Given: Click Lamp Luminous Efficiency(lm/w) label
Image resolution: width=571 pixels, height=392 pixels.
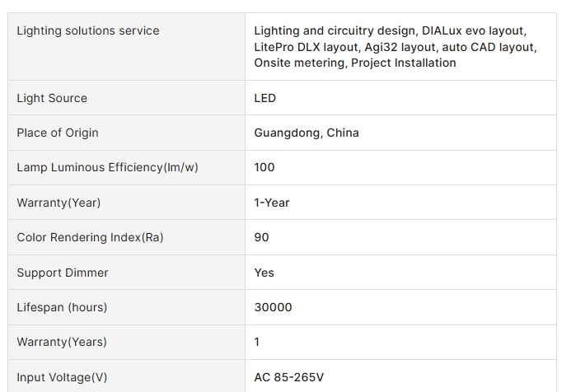Looking at the screenshot, I should [x=107, y=167].
